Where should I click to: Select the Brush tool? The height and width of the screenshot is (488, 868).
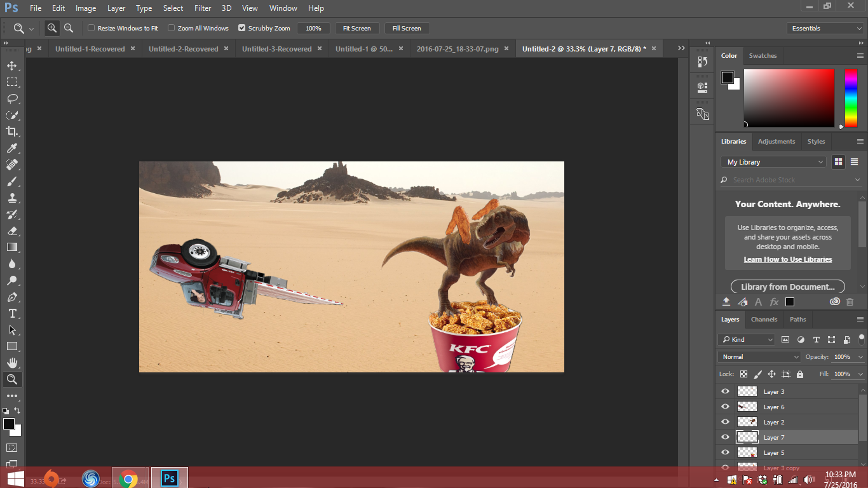click(12, 181)
